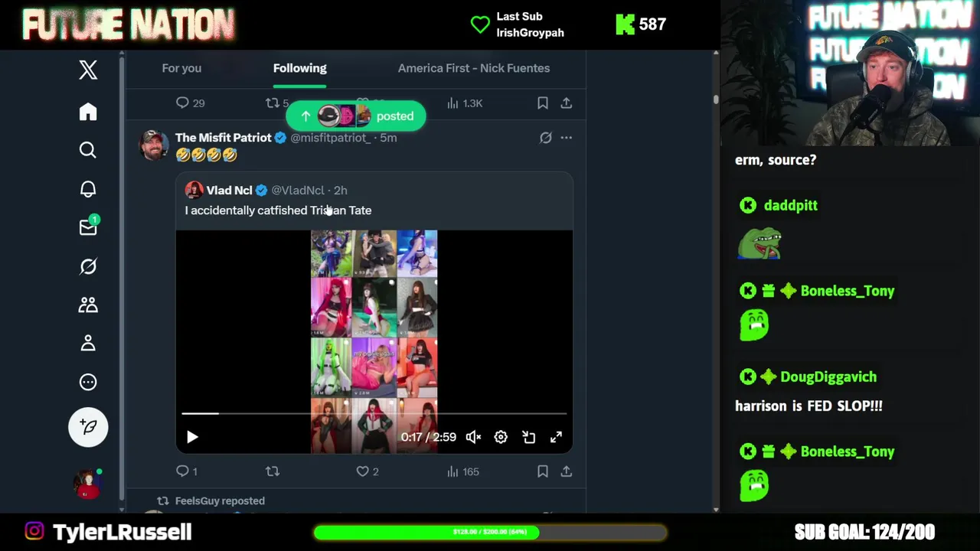Viewport: 980px width, 551px height.
Task: Switch to For you tab
Action: (181, 68)
